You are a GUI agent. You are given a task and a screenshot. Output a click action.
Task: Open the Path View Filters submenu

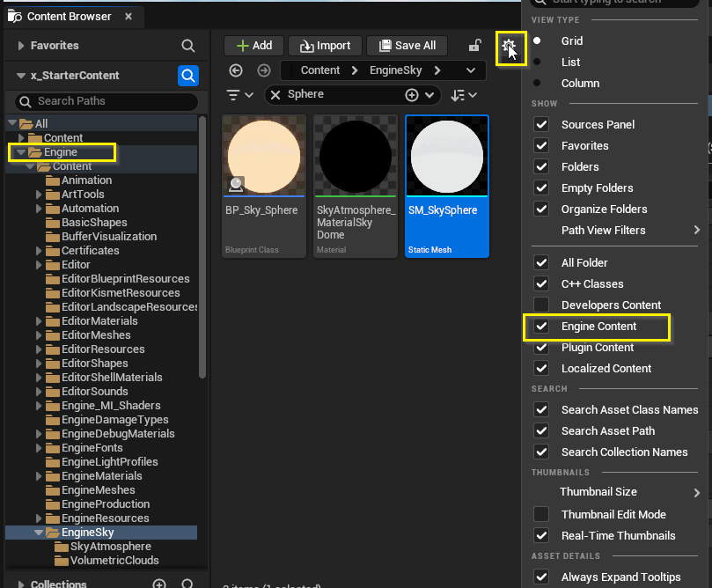(x=616, y=231)
